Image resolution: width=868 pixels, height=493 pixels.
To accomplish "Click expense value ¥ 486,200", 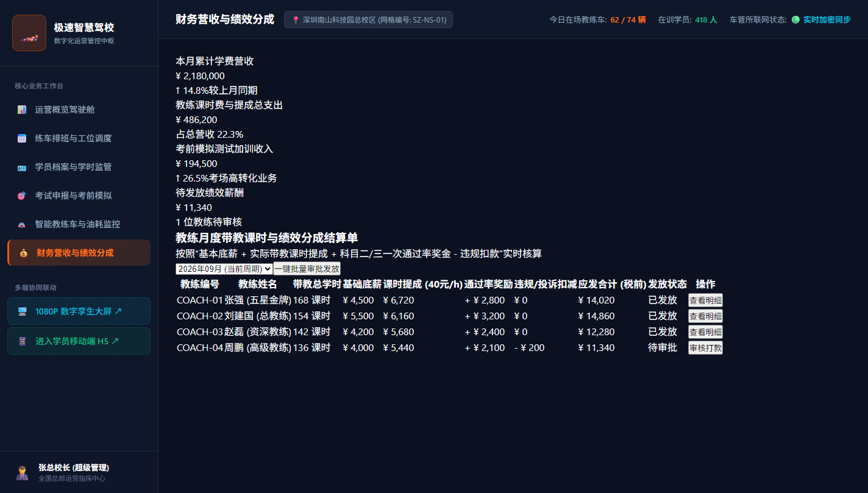I will 196,120.
